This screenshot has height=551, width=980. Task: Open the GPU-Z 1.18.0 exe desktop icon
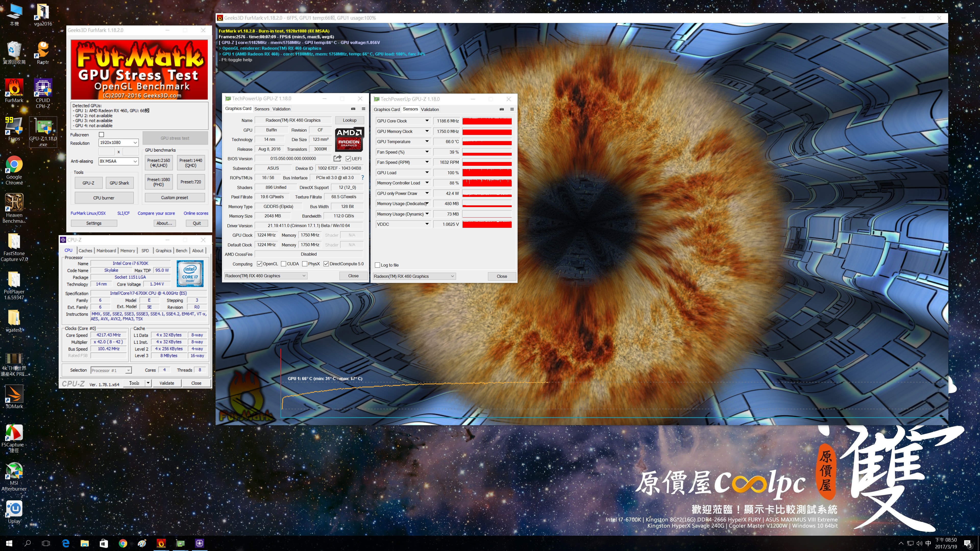[x=43, y=132]
